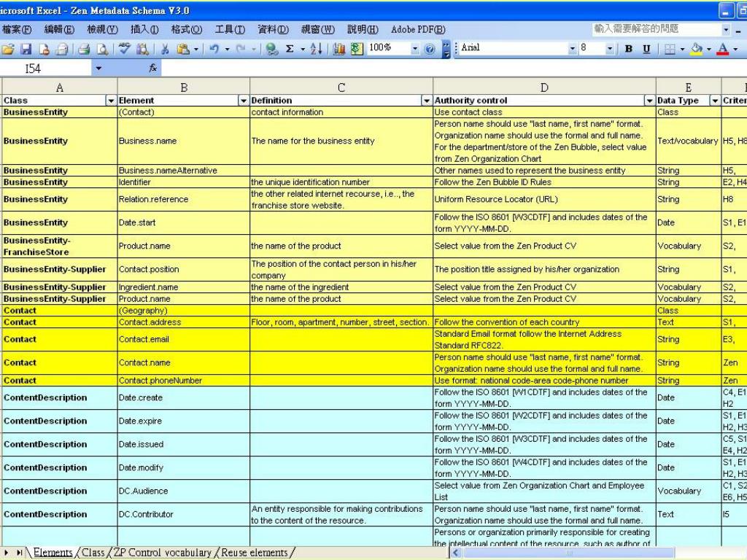Open the 編輯(E) Edit menu
The height and width of the screenshot is (560, 747).
pos(59,29)
